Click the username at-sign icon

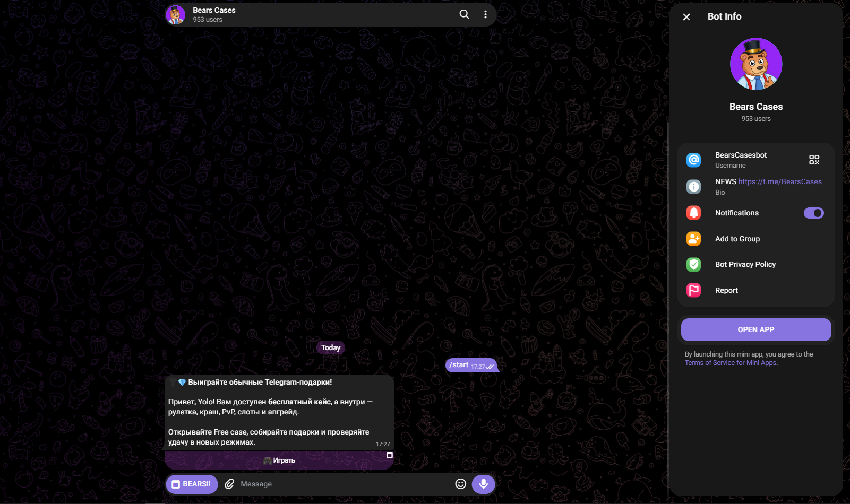click(x=694, y=160)
